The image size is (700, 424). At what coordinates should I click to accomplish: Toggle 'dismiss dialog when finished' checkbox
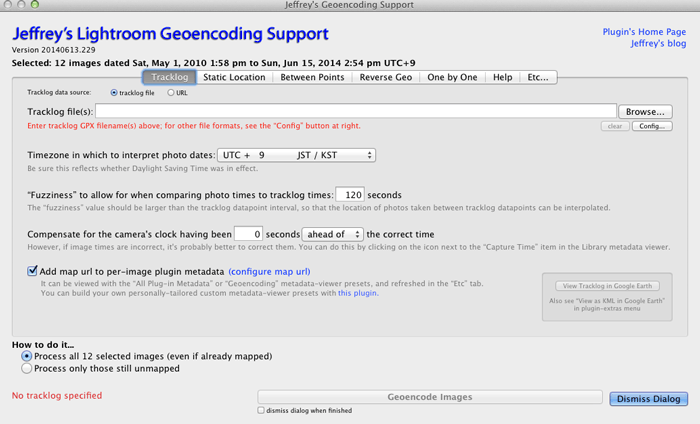261,410
